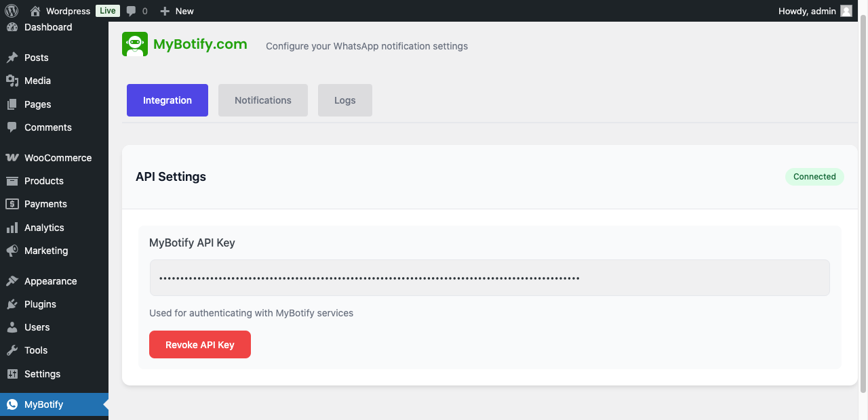Open the Dashboard menu item
The image size is (868, 420).
48,27
